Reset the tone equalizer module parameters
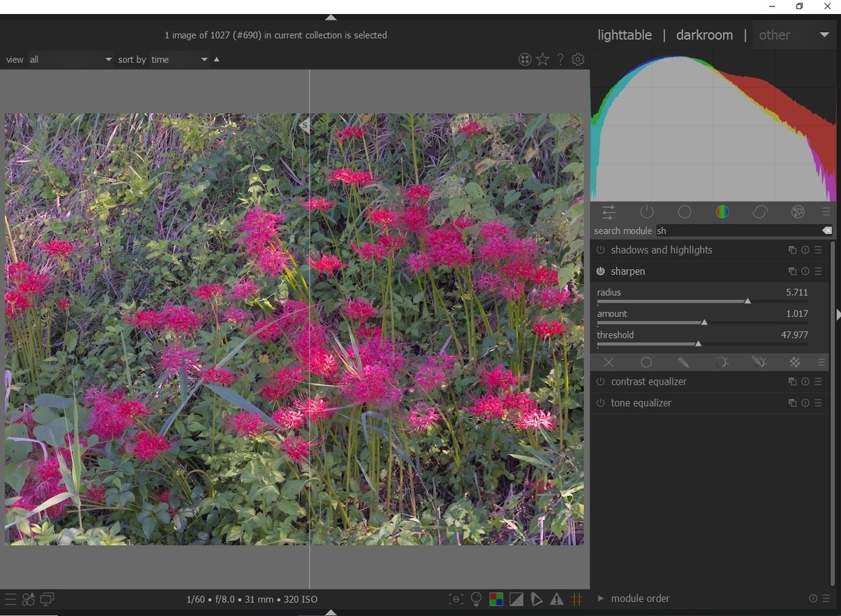Image resolution: width=841 pixels, height=616 pixels. pos(805,403)
